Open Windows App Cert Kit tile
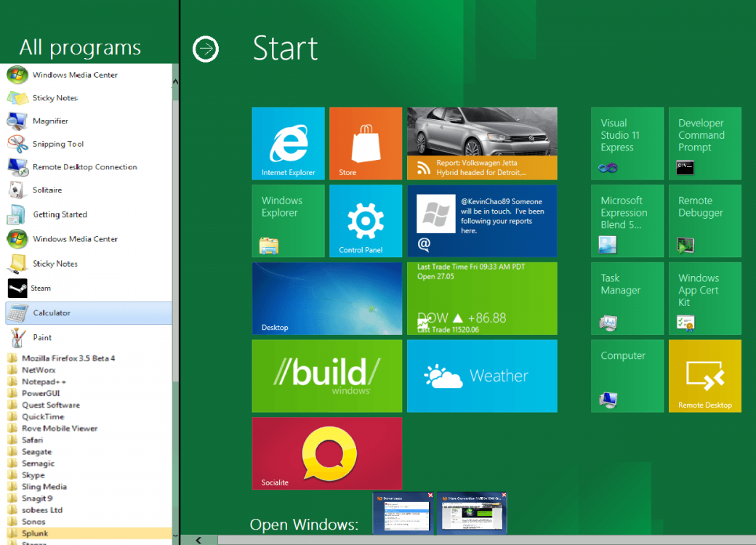 705,298
